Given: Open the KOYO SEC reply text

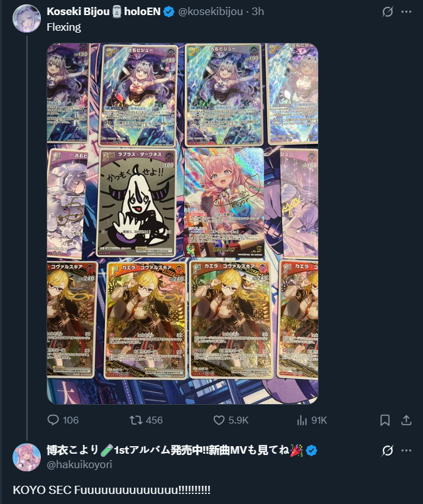Looking at the screenshot, I should (x=111, y=490).
